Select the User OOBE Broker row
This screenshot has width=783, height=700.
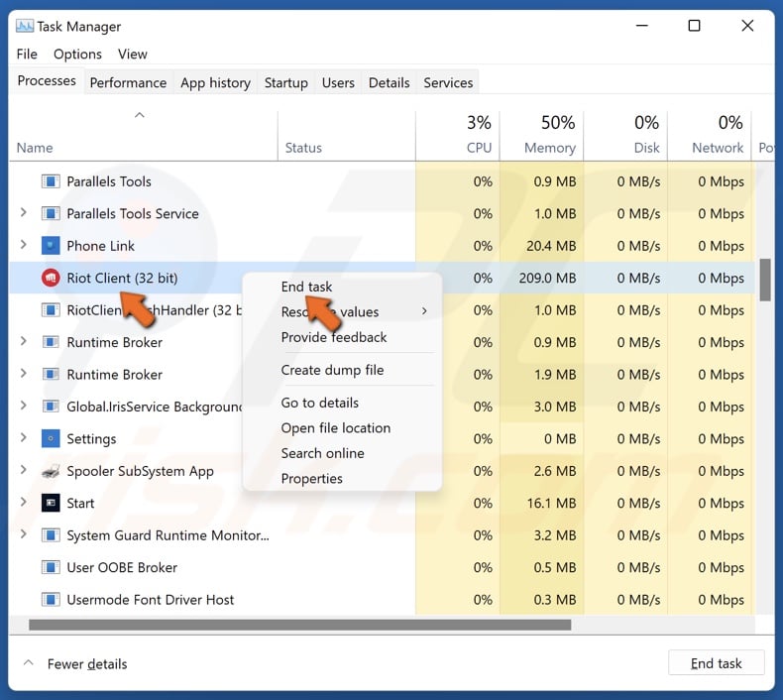pos(382,567)
